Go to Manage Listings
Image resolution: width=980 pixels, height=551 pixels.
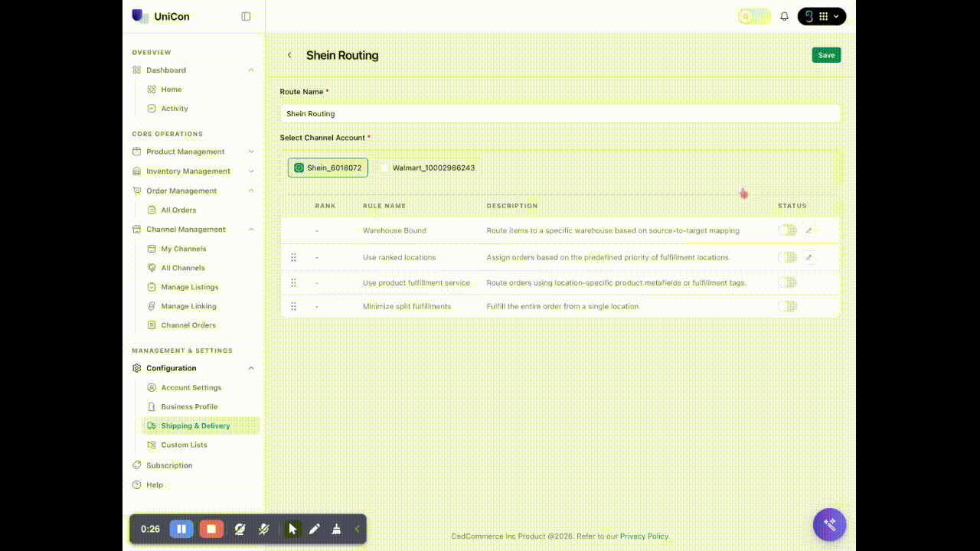coord(189,287)
